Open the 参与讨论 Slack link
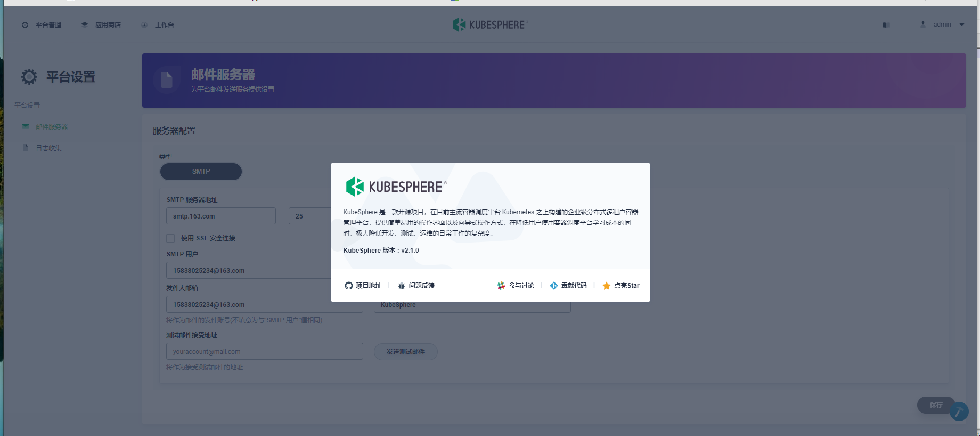980x436 pixels. (x=521, y=286)
